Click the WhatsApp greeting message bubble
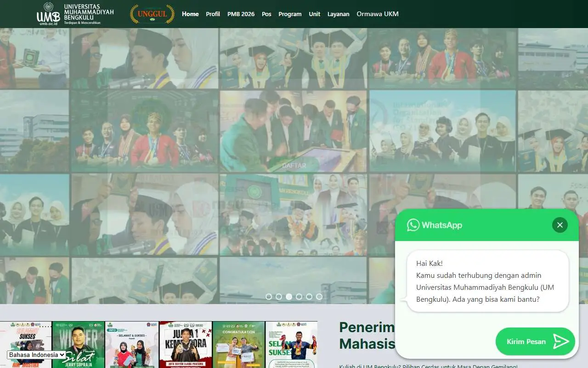This screenshot has width=588, height=368. point(487,282)
